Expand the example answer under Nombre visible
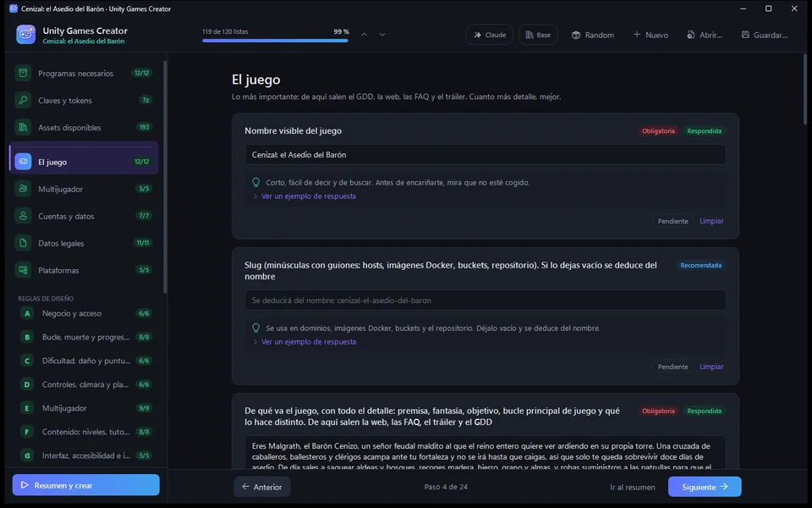This screenshot has width=812, height=508. tap(304, 196)
